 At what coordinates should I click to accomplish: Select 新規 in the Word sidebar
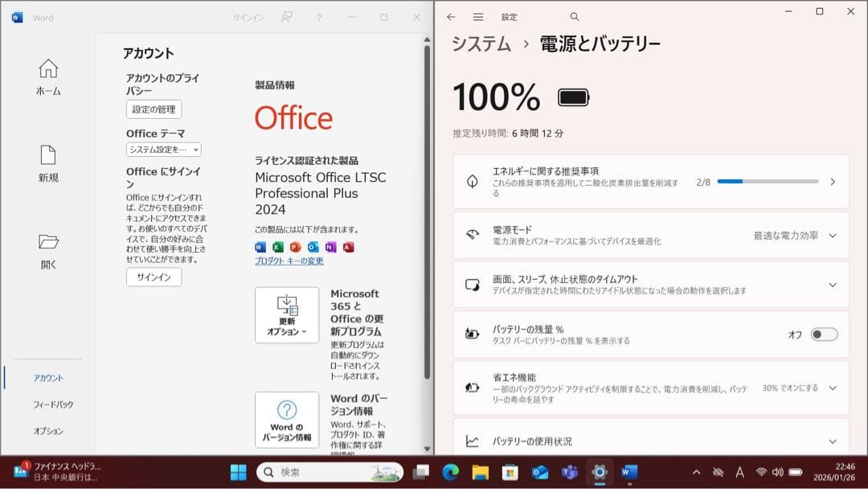[x=47, y=165]
